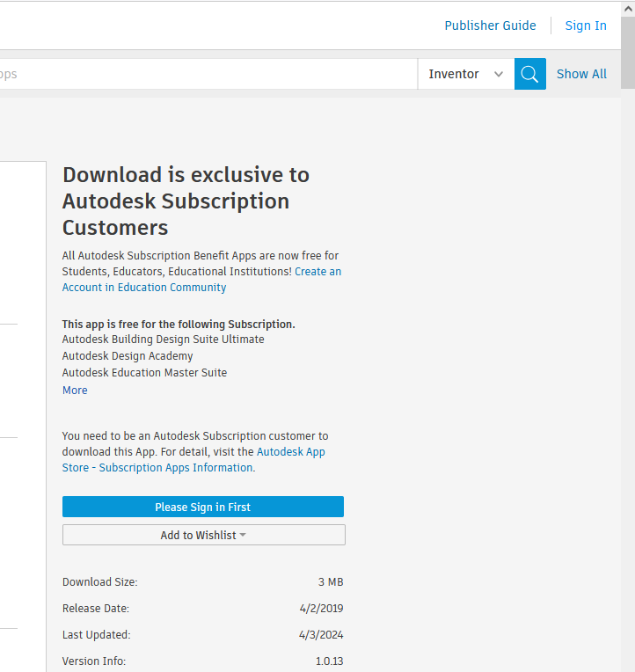Screen dimensions: 635x672
Task: Click the 3 MB download size value
Action: [x=331, y=581]
